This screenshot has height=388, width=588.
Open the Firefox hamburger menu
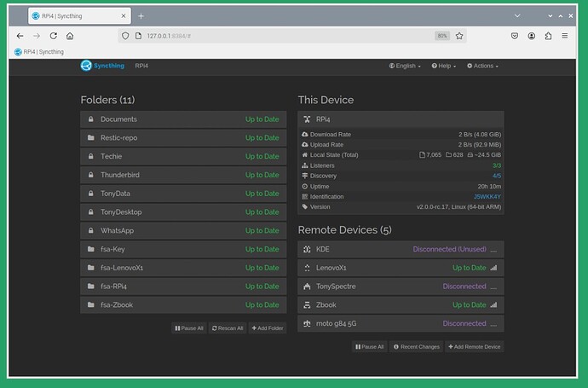tap(565, 36)
